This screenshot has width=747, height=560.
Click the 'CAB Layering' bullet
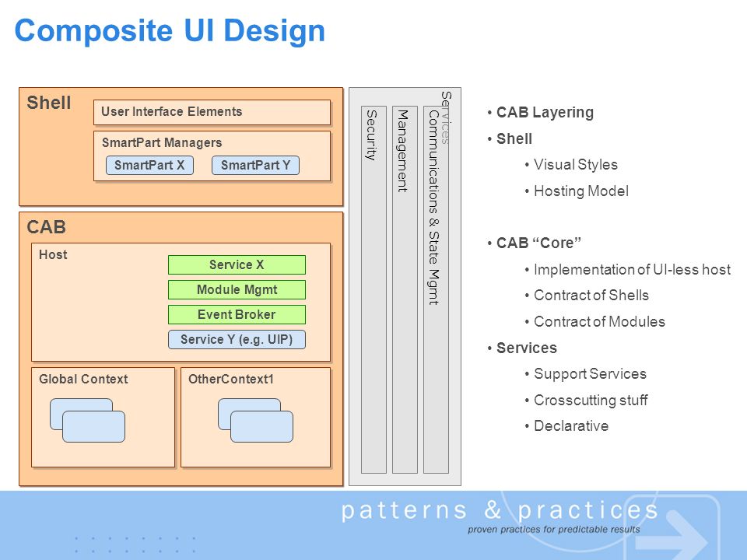point(545,112)
